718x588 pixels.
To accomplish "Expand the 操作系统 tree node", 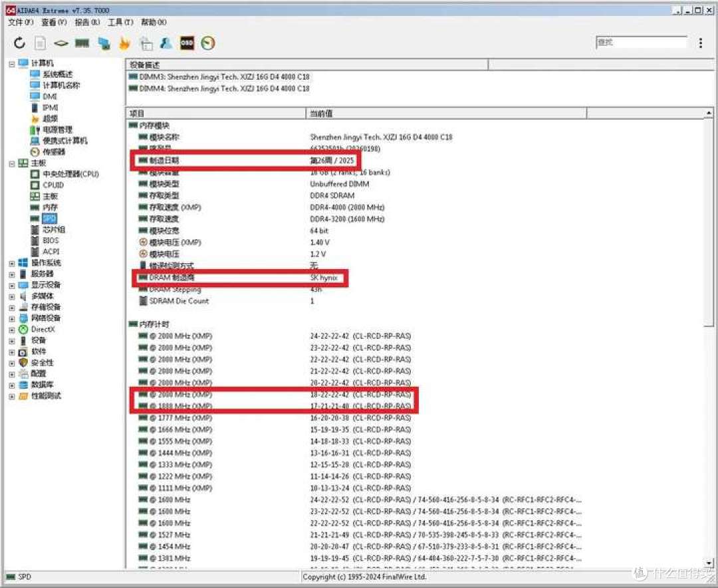I will [x=12, y=263].
